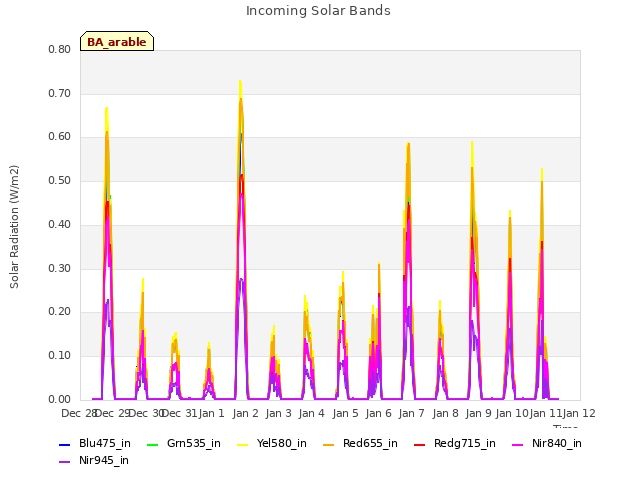Click the 0.60 y-axis tick label
The width and height of the screenshot is (640, 480).
60,137
